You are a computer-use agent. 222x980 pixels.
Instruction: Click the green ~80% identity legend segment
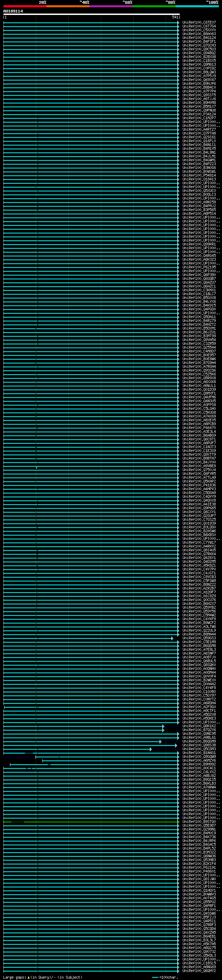click(x=154, y=6)
